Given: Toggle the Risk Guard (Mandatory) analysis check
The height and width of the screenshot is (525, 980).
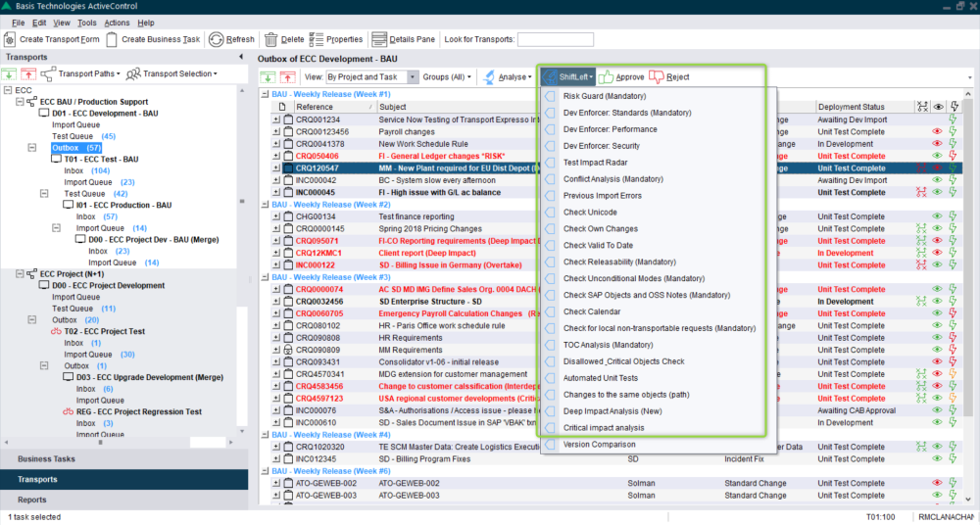Looking at the screenshot, I should (x=604, y=96).
